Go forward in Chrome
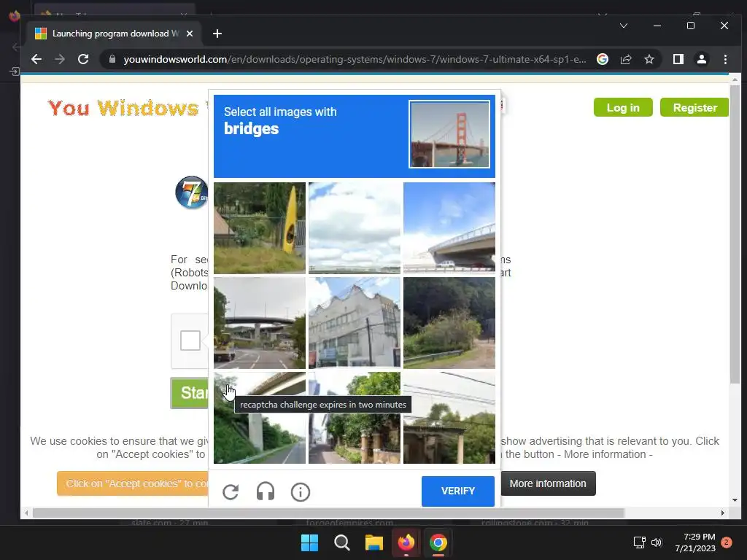The width and height of the screenshot is (747, 560). point(60,59)
